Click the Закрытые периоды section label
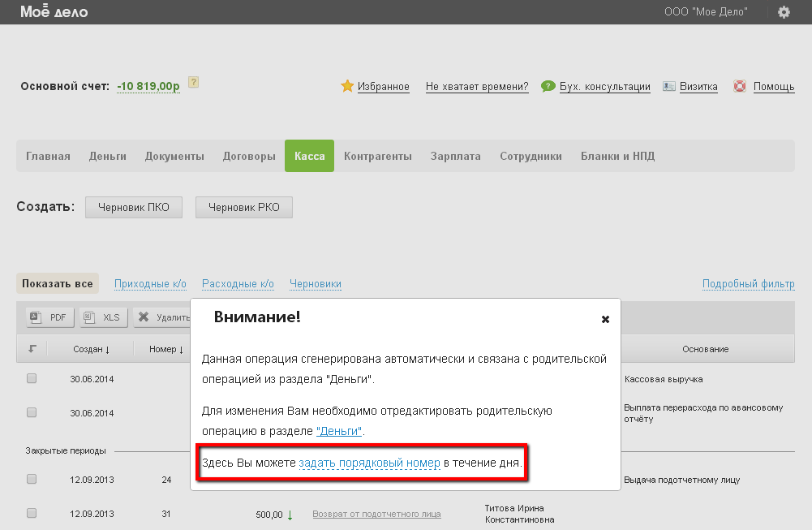812x530 pixels. point(66,450)
